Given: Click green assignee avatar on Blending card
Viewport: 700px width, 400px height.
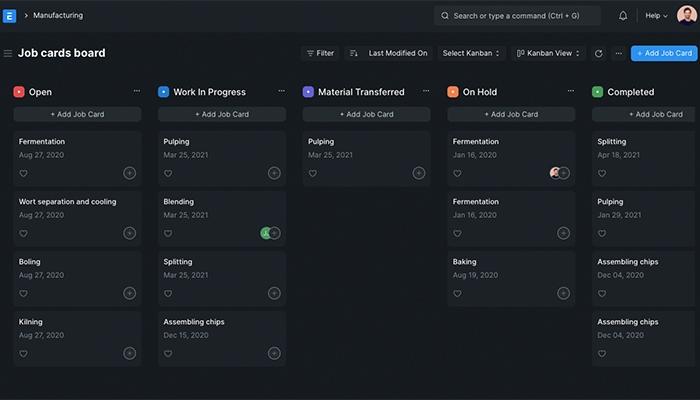Looking at the screenshot, I should [266, 233].
